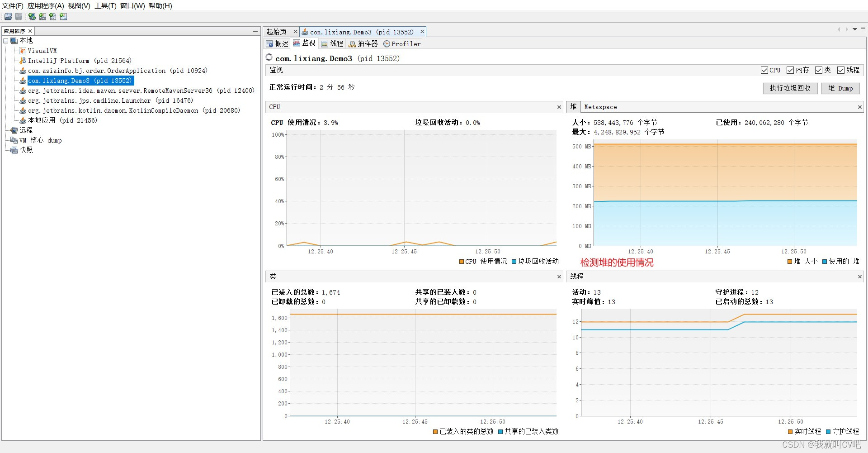Click the 快照 snapshots node icon
This screenshot has width=868, height=453.
(x=14, y=150)
